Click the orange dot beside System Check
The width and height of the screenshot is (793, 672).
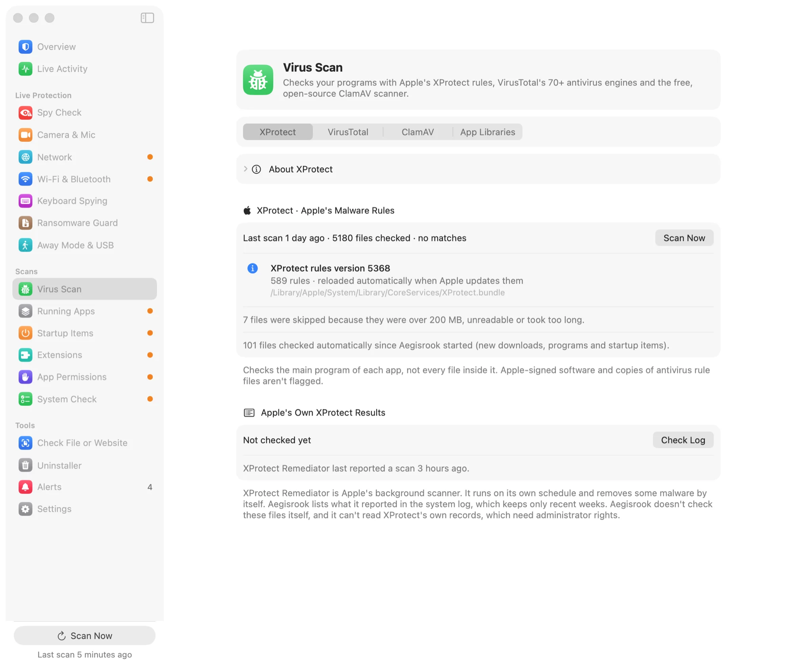coord(150,399)
